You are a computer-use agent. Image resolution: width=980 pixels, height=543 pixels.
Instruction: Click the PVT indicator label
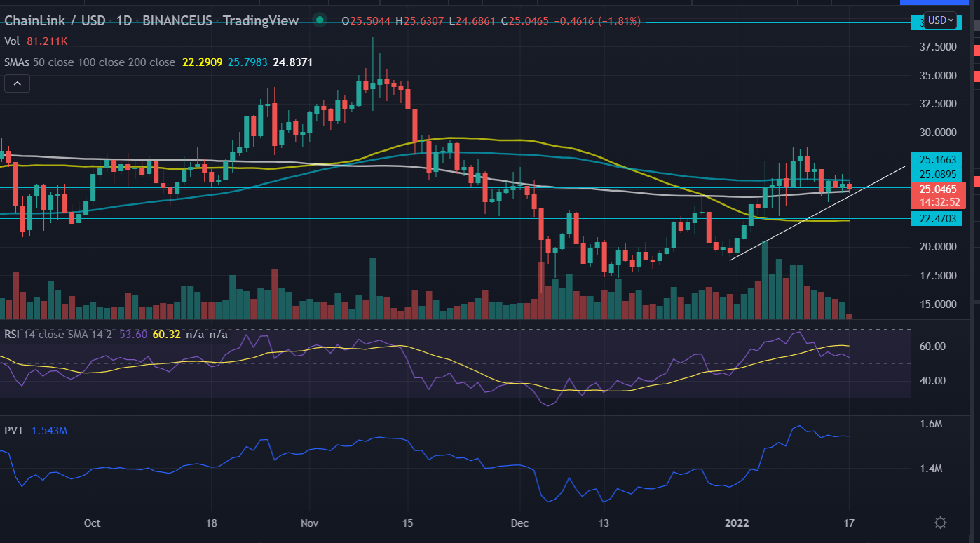point(14,430)
